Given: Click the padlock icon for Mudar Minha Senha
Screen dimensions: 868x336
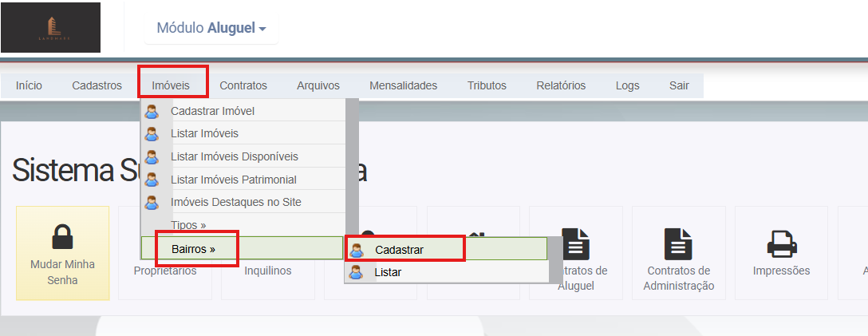Looking at the screenshot, I should pos(62,237).
